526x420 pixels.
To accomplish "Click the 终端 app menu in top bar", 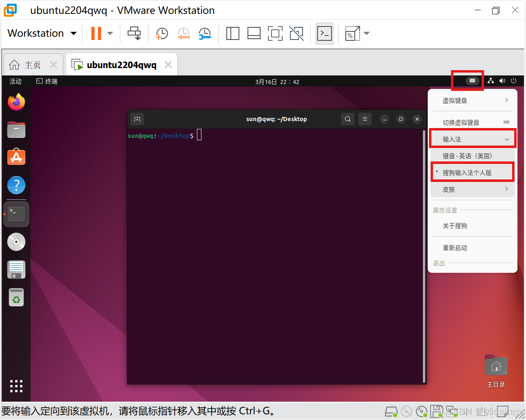I will point(47,82).
